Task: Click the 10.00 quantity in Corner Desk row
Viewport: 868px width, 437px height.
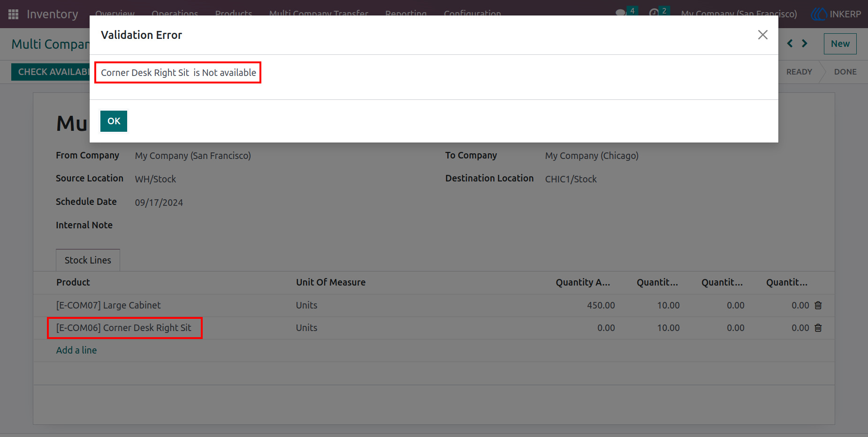Action: pyautogui.click(x=668, y=328)
